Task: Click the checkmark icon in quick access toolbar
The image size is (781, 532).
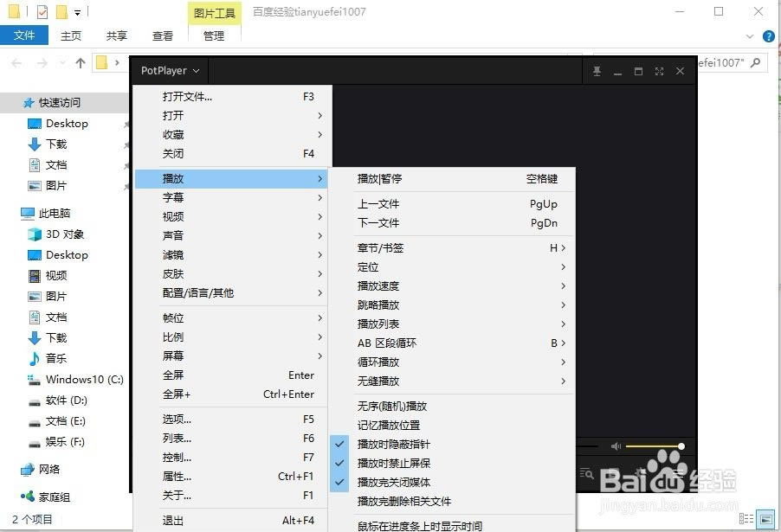Action: (x=40, y=12)
